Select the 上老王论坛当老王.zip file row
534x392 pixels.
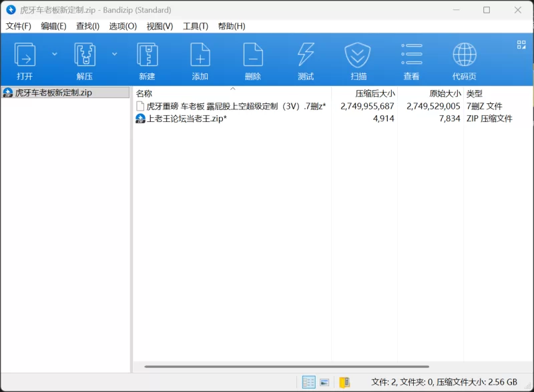click(332, 119)
